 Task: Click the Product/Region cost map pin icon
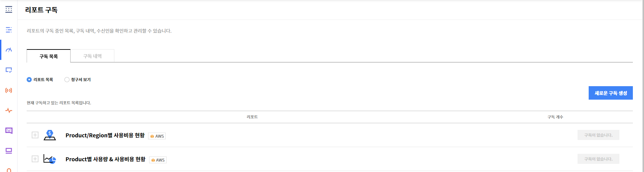pos(50,135)
